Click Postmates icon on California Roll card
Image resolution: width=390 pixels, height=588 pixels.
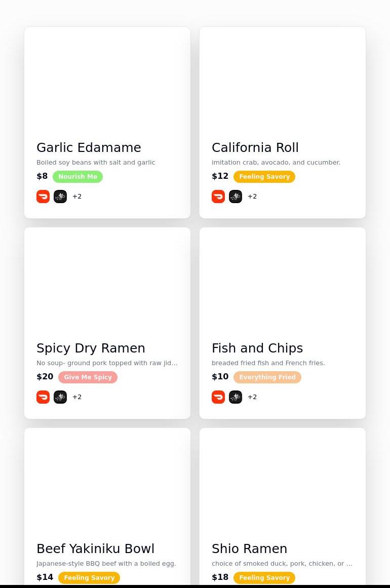[236, 197]
